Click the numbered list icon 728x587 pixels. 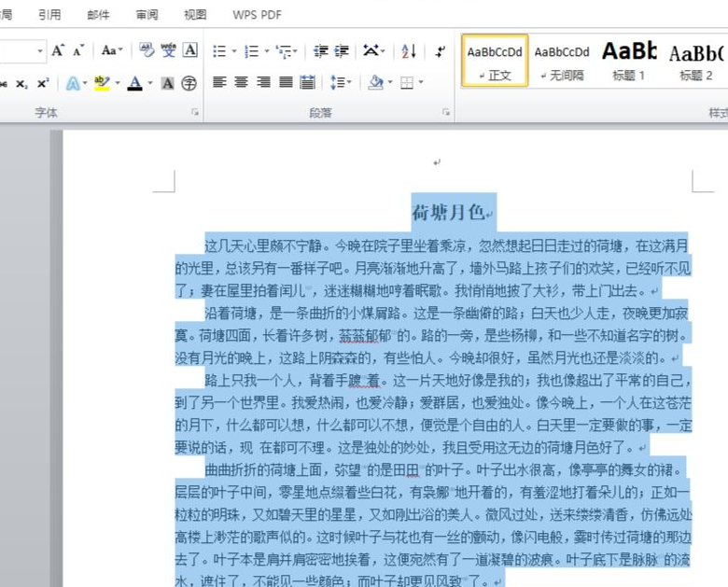click(x=252, y=50)
